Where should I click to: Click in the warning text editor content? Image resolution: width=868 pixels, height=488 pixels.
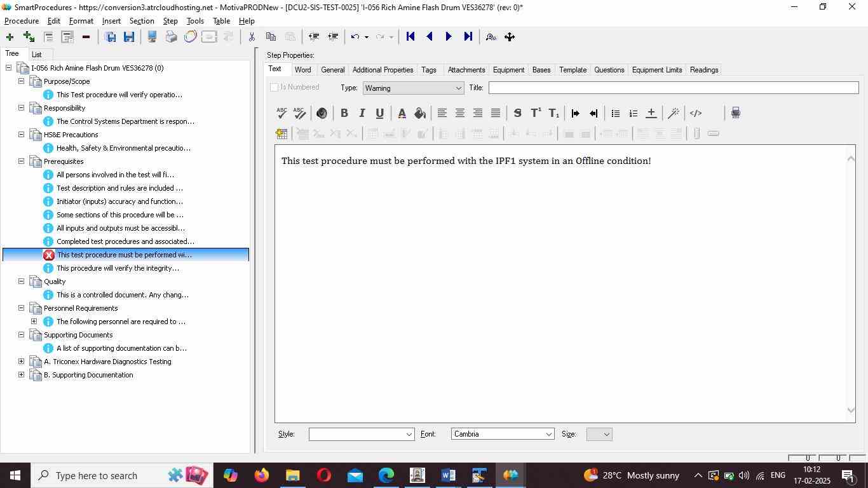pyautogui.click(x=466, y=161)
